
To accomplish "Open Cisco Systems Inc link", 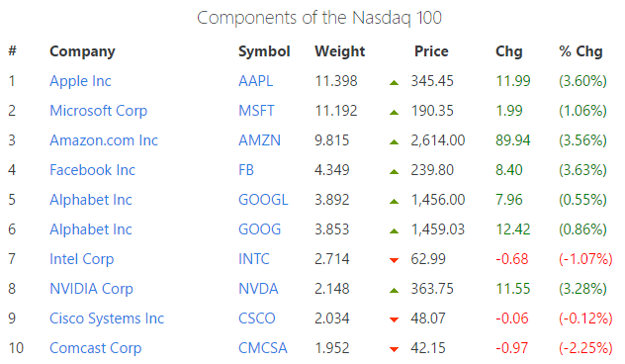I will [107, 318].
